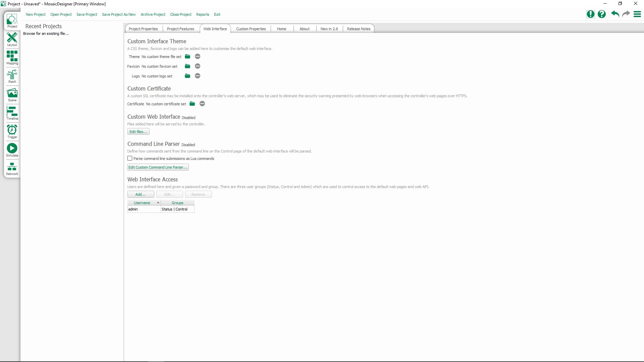644x362 pixels.
Task: Browse for a custom theme file
Action: [187, 56]
